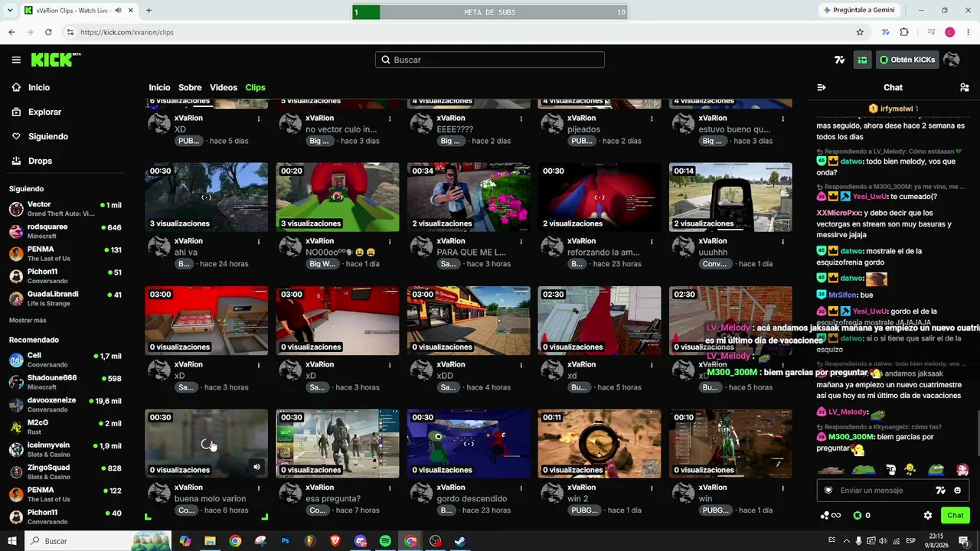This screenshot has width=980, height=551.
Task: Select the Clips channel tab
Action: pos(255,87)
